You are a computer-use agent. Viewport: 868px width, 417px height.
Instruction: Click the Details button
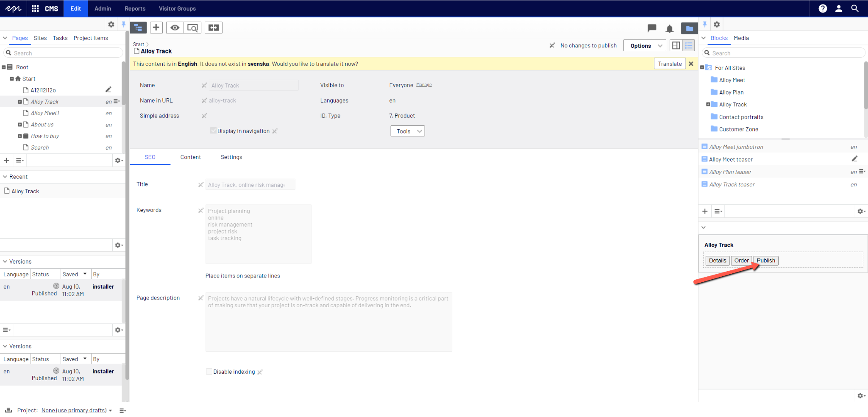(718, 260)
